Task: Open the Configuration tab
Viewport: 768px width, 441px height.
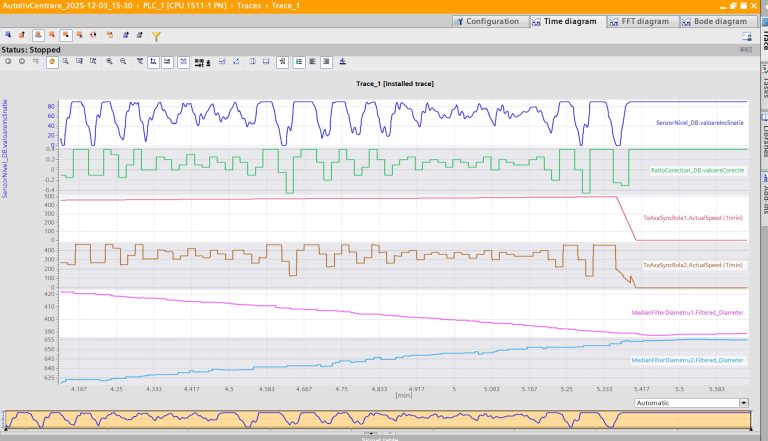Action: click(487, 21)
